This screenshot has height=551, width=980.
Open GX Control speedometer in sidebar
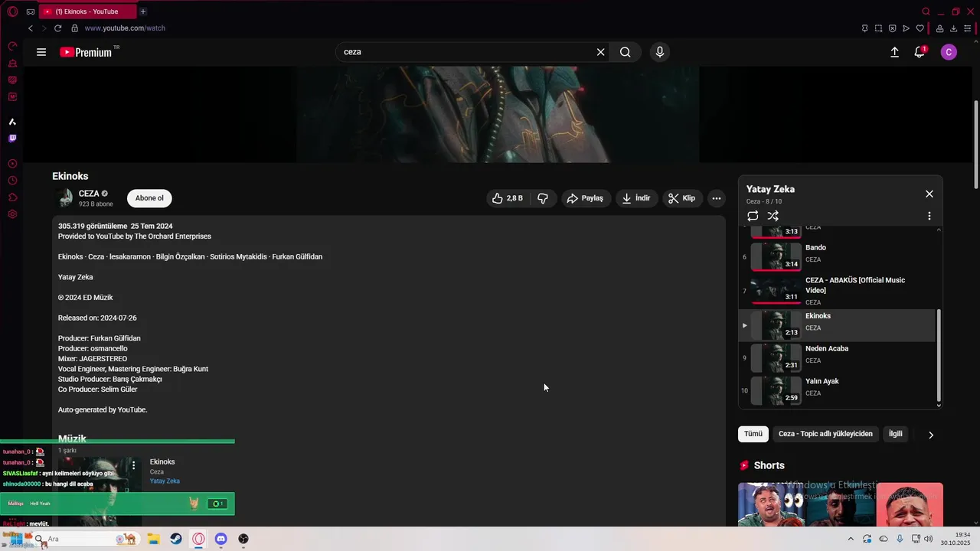pyautogui.click(x=12, y=46)
